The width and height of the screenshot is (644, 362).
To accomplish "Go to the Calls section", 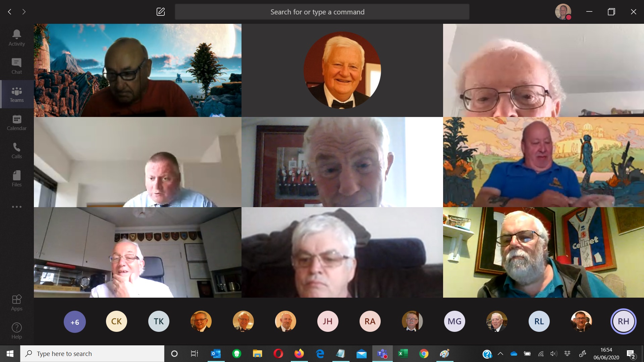I will tap(16, 150).
